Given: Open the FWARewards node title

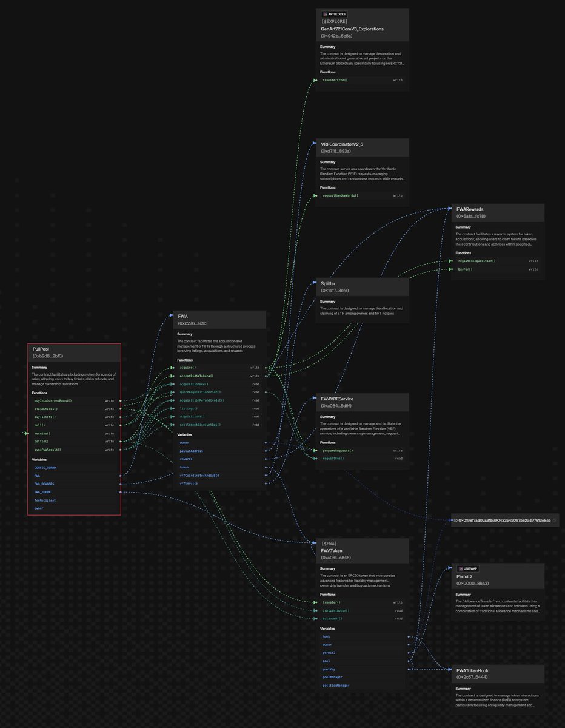Looking at the screenshot, I should pos(470,209).
